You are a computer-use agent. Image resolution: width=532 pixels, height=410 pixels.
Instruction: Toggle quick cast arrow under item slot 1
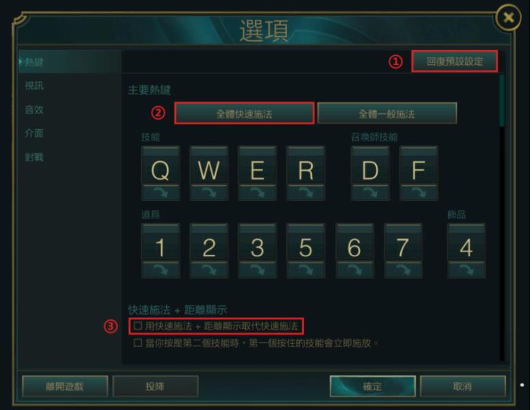pyautogui.click(x=160, y=270)
